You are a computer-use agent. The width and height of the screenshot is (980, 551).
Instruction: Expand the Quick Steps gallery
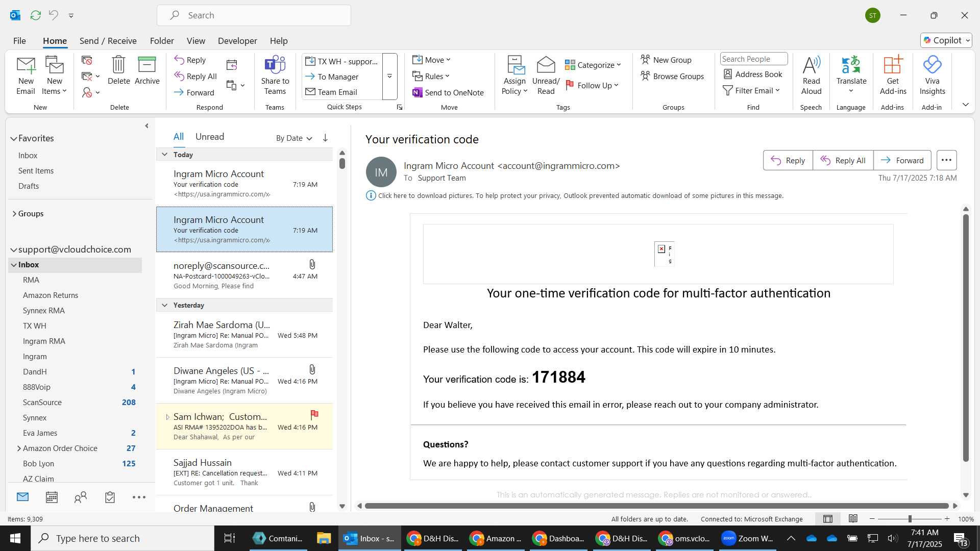click(389, 77)
